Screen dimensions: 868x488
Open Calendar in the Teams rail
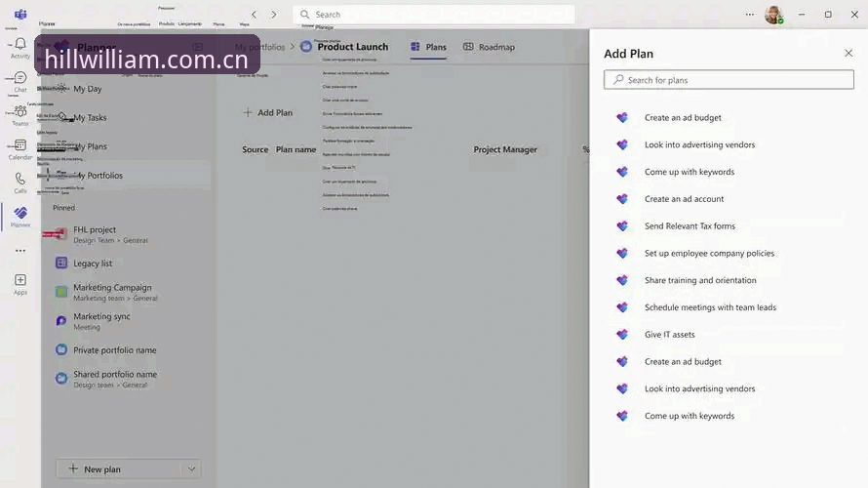point(20,149)
